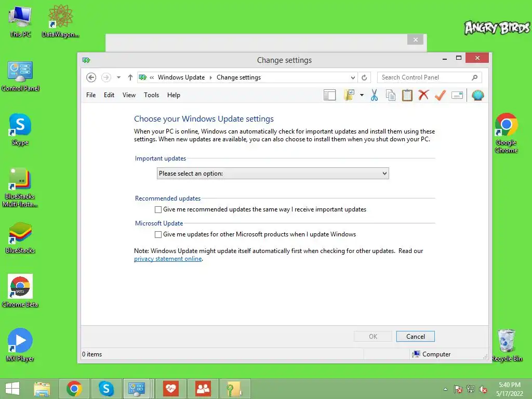Open recent locations dropdown arrow
Screen dimensions: 532x399
119,78
